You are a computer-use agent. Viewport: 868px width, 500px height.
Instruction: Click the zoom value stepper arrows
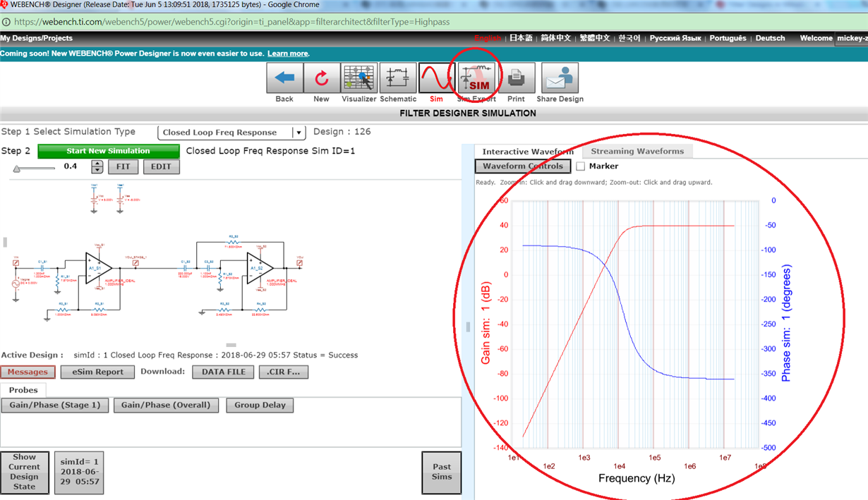pos(97,167)
